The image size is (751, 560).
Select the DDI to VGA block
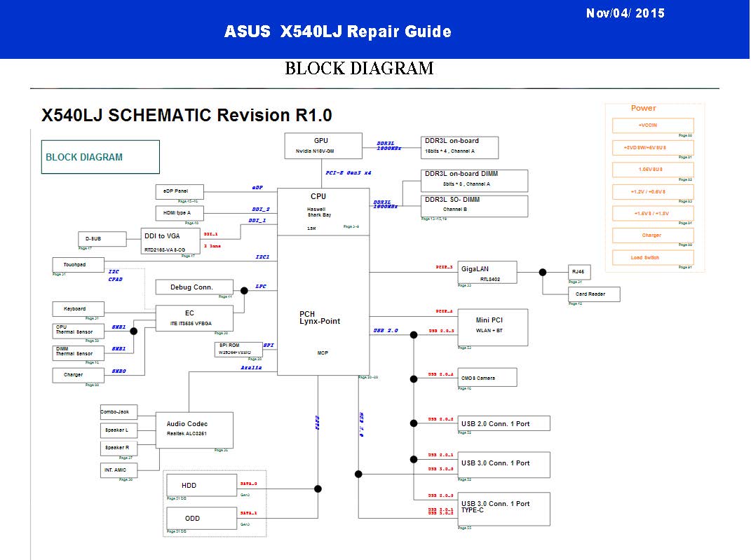point(170,241)
